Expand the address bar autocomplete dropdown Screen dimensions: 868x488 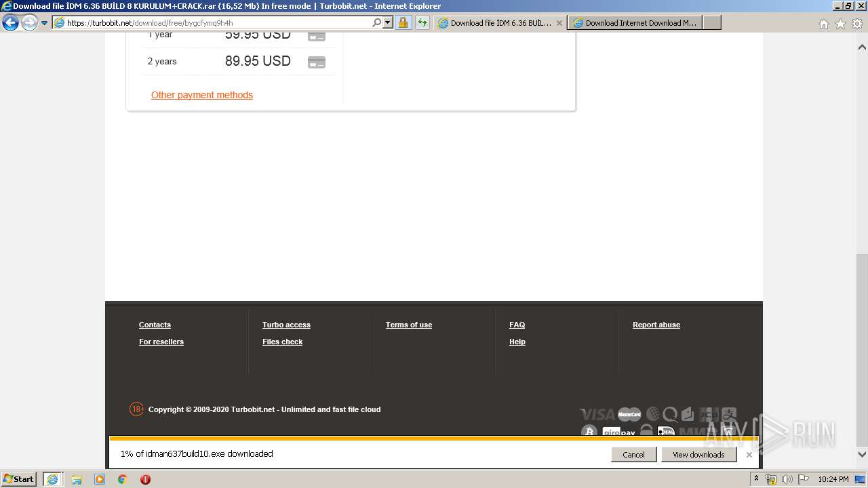tap(388, 22)
